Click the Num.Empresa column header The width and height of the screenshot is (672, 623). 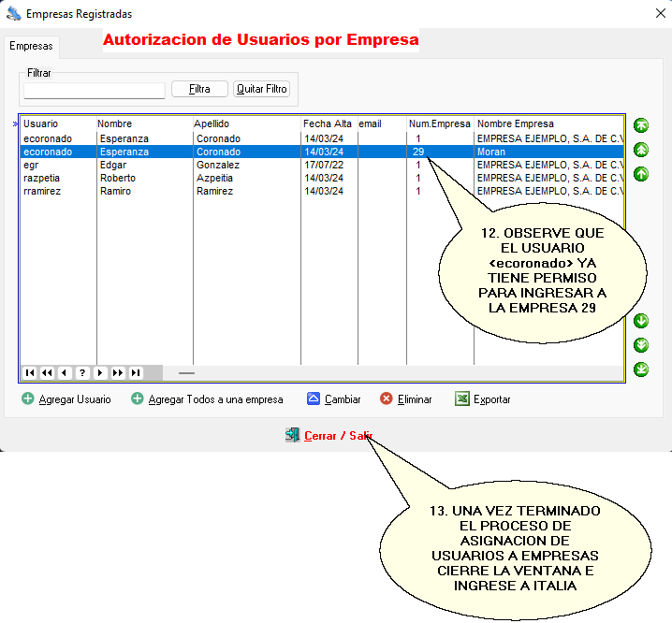(x=440, y=123)
